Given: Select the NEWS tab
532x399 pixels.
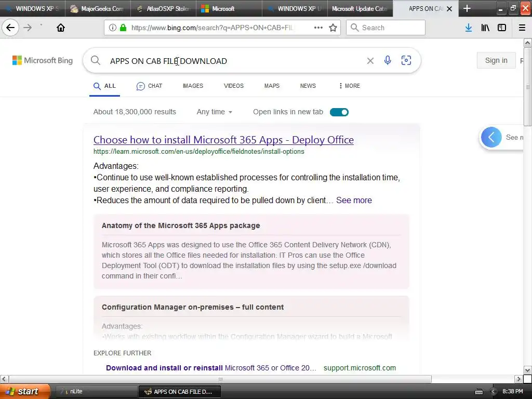Looking at the screenshot, I should coord(308,86).
